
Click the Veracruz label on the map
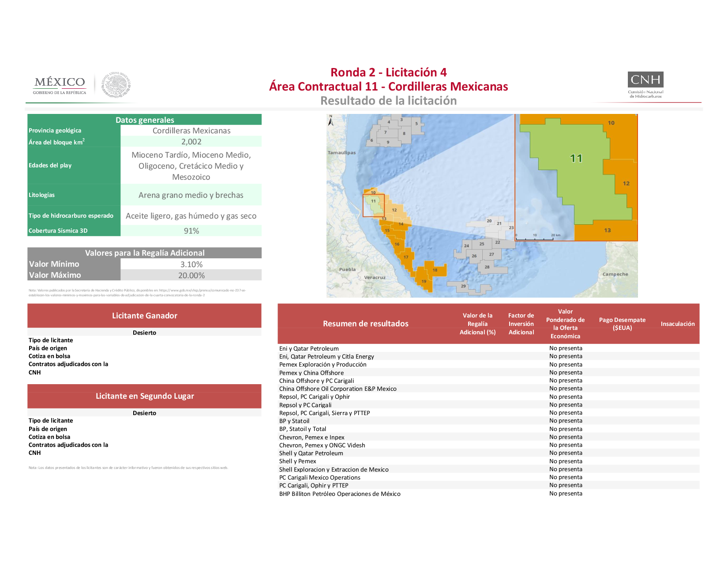tap(375, 278)
